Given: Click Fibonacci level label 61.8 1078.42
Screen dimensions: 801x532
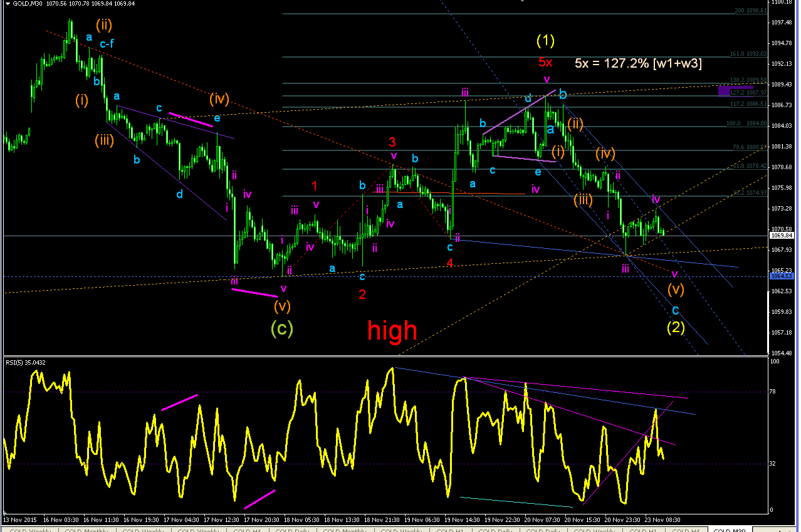Looking at the screenshot, I should pyautogui.click(x=748, y=166).
